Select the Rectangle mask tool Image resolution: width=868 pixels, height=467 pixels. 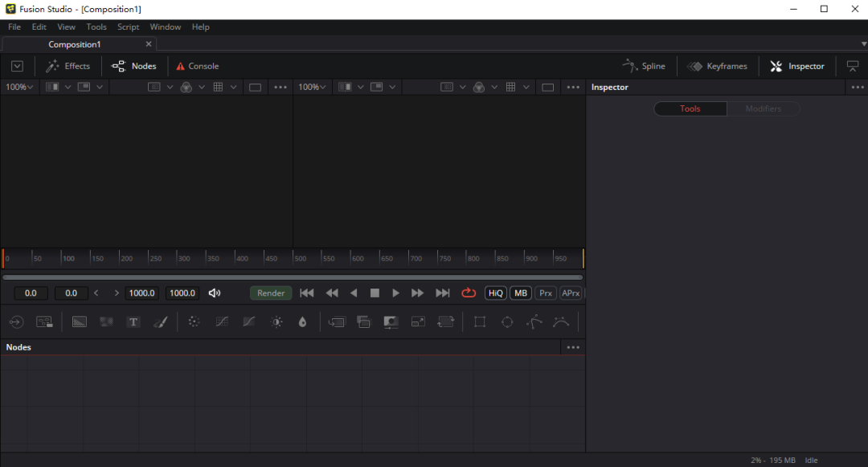[479, 322]
